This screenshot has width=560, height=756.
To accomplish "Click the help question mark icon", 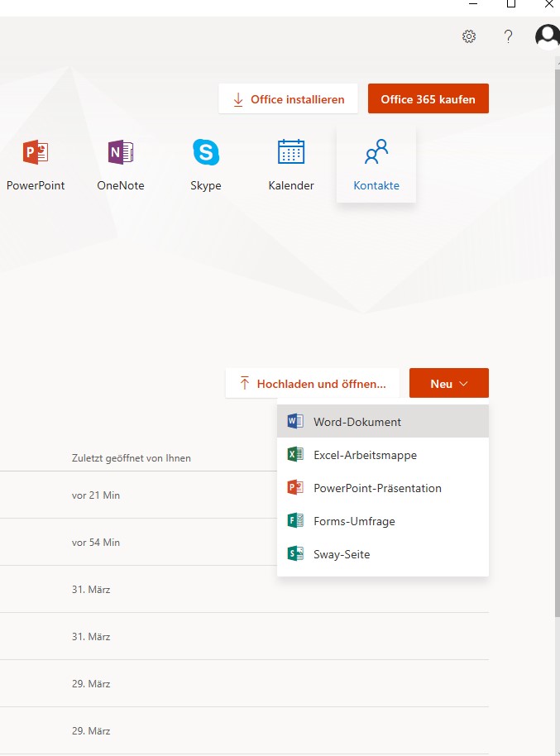I will 508,36.
